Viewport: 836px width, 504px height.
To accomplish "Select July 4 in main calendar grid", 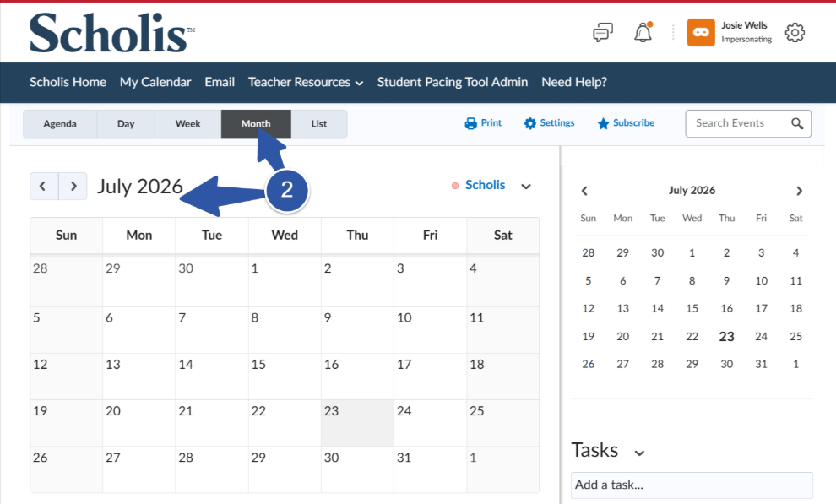I will pyautogui.click(x=502, y=282).
